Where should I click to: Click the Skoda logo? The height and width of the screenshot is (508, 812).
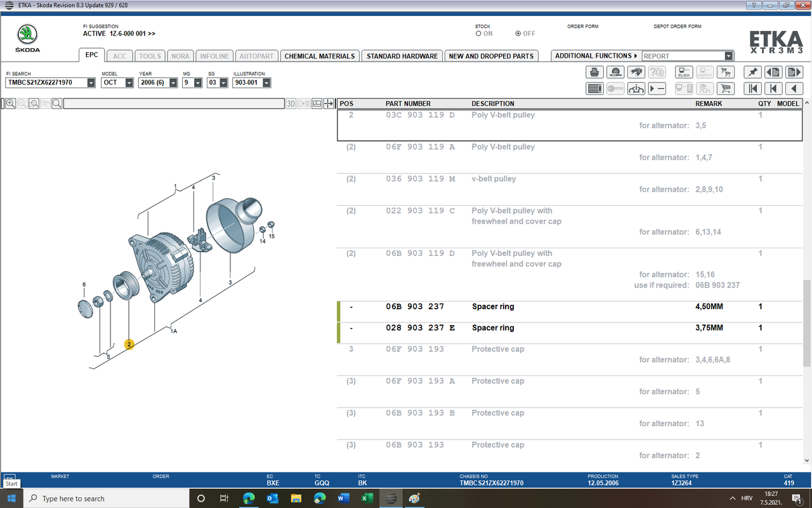tap(27, 38)
